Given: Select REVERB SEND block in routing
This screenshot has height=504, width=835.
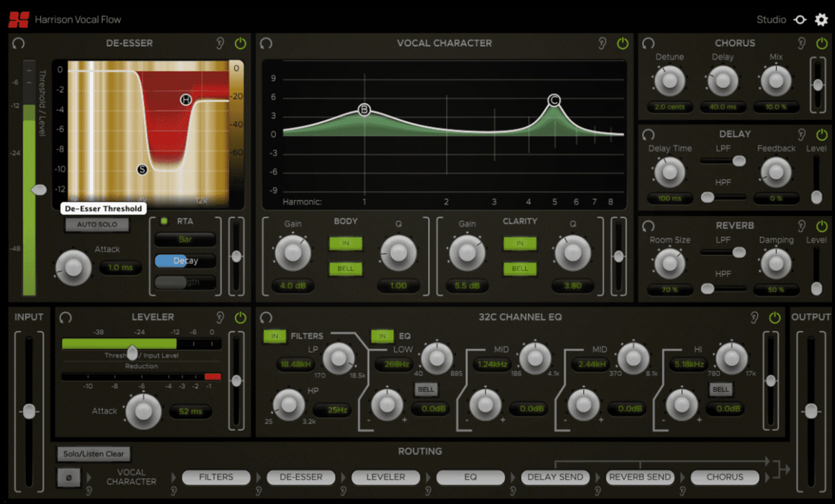Looking at the screenshot, I should [x=640, y=477].
